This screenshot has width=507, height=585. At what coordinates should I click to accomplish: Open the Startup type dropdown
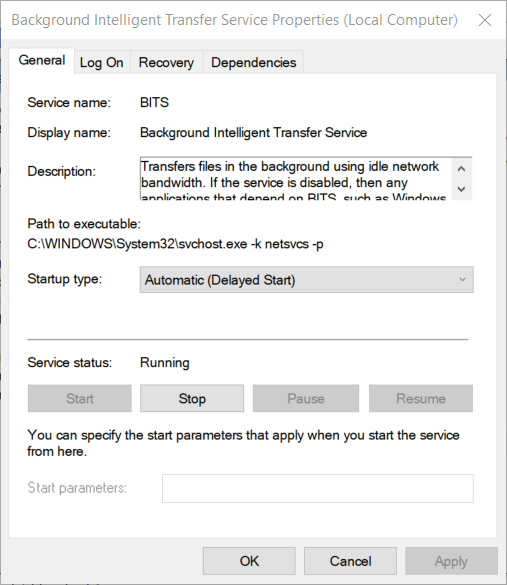click(306, 279)
